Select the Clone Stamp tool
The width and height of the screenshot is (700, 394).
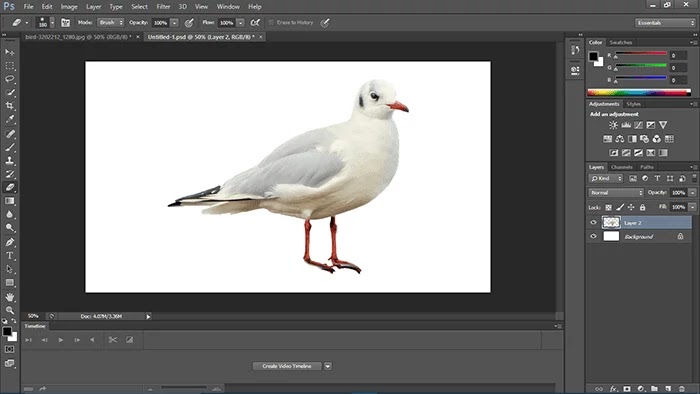(x=10, y=160)
